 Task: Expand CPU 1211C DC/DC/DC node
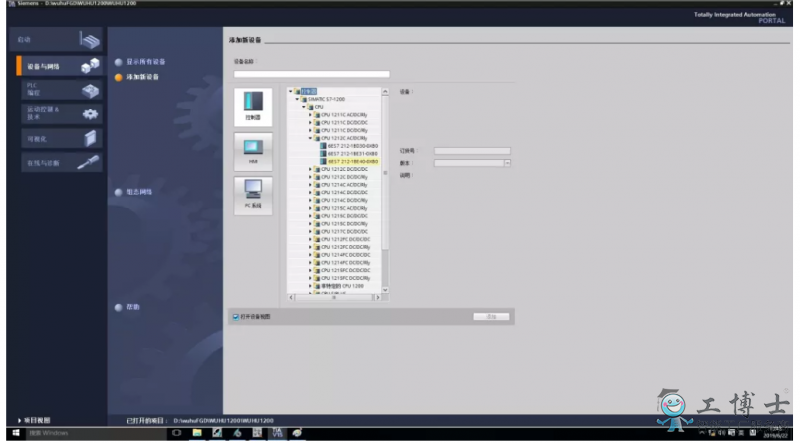(x=310, y=122)
